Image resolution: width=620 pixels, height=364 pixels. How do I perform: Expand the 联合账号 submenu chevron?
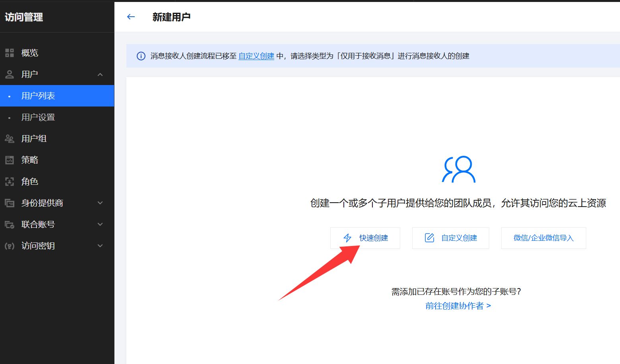pos(100,225)
